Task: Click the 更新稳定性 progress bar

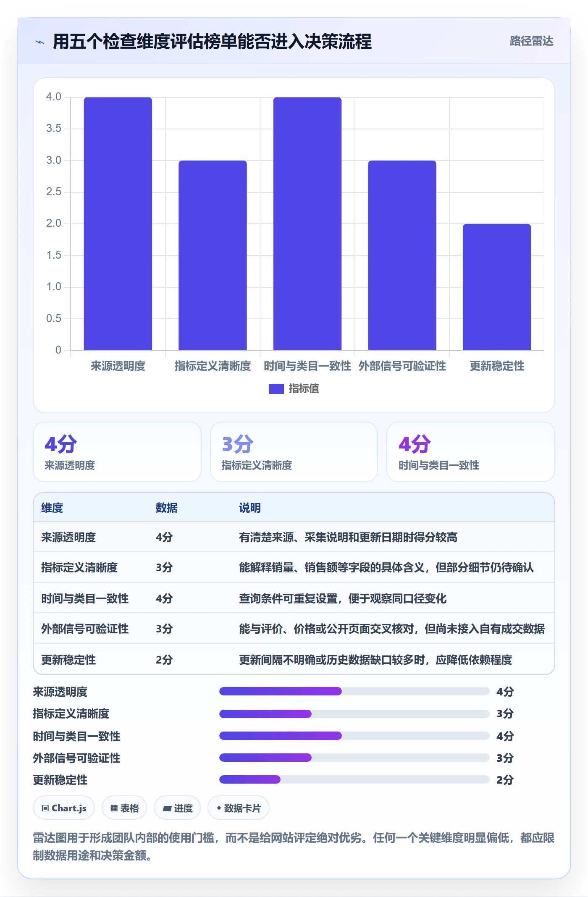Action: point(354,779)
